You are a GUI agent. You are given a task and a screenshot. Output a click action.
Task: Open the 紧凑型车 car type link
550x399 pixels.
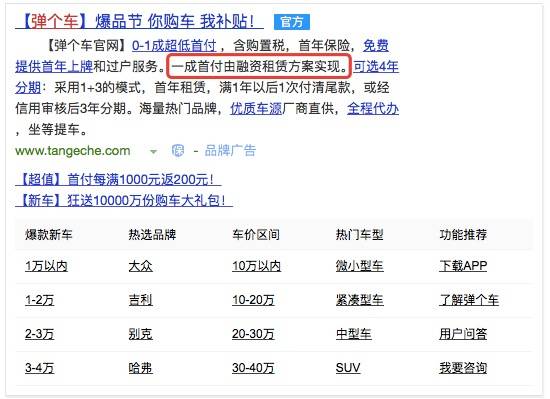[360, 300]
